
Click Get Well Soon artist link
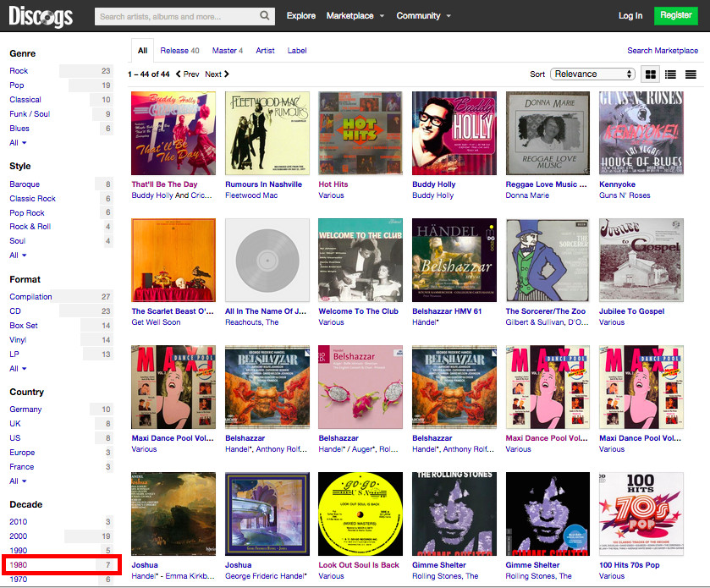coord(156,322)
